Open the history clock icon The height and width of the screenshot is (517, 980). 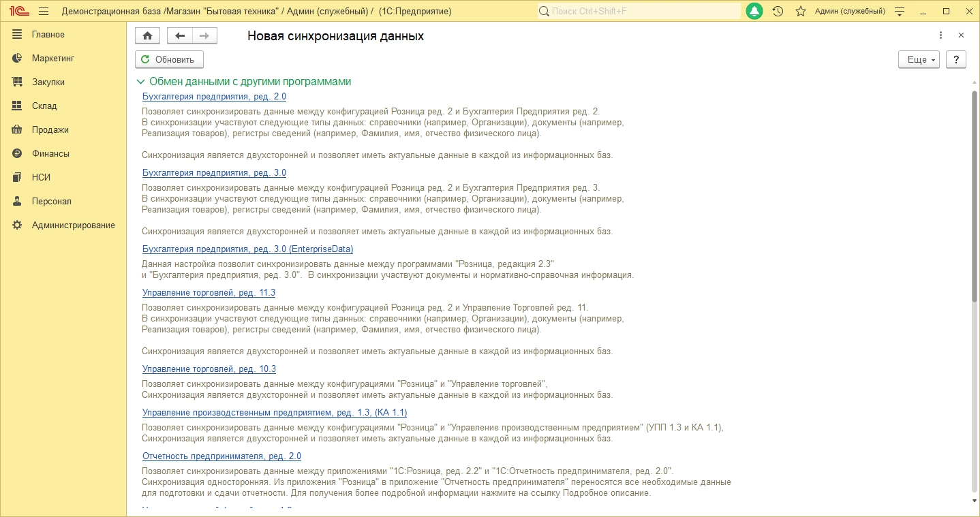pyautogui.click(x=778, y=12)
